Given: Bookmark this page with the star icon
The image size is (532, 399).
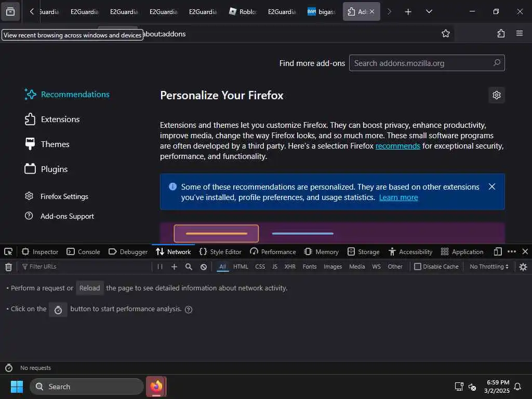Looking at the screenshot, I should [x=445, y=33].
